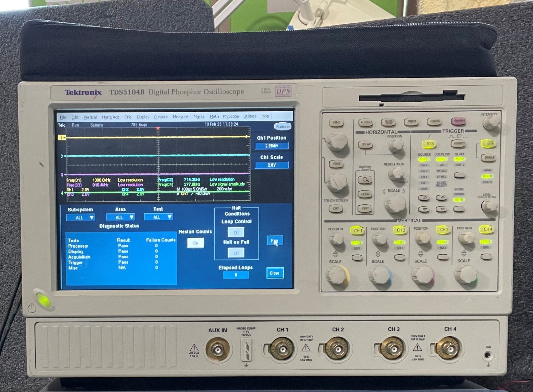Screen dimensions: 533x392
Task: Toggle the purple FastAcq button
Action: pos(459,121)
